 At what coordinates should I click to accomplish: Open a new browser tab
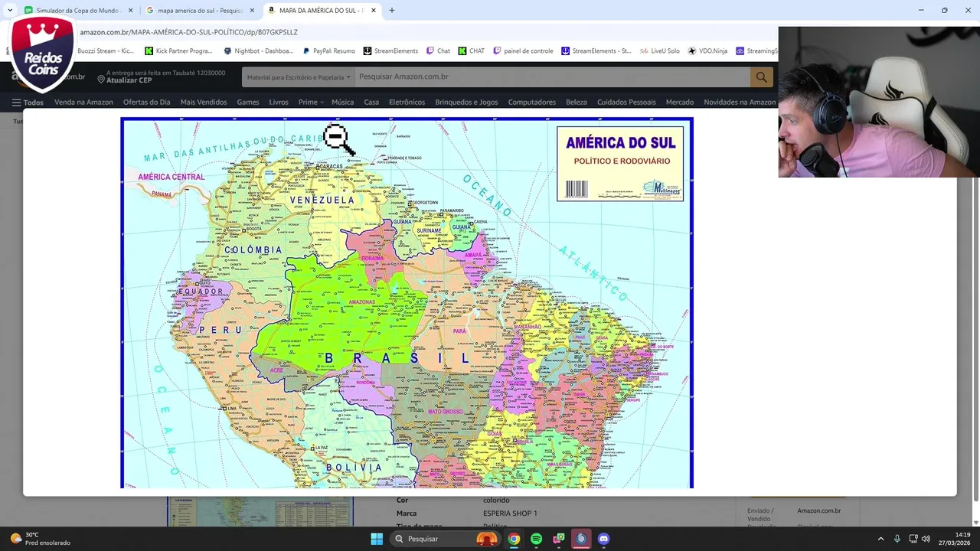(x=392, y=11)
